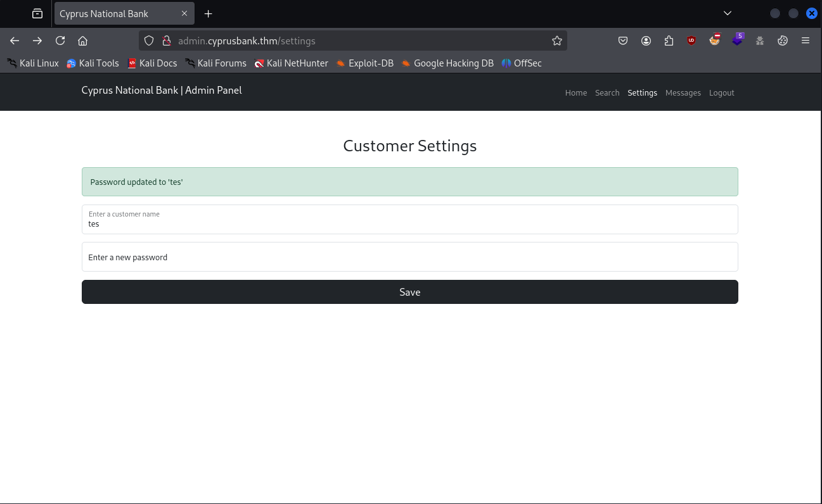Open Settings in admin navbar

click(642, 92)
